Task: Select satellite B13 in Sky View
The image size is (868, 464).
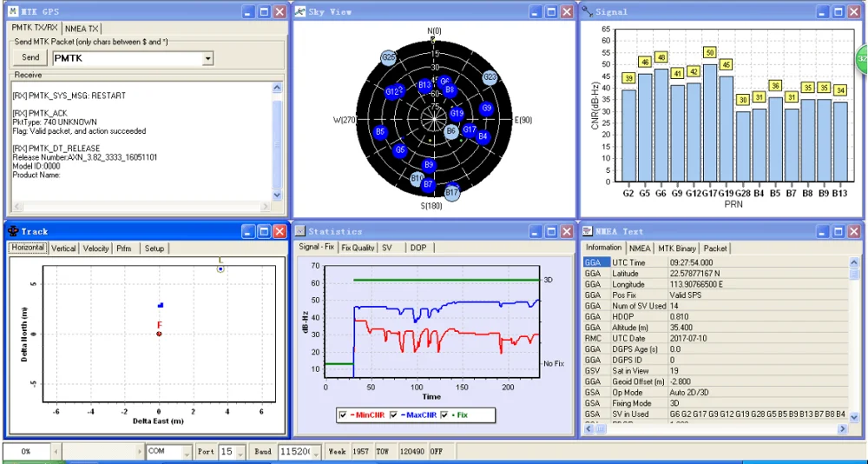Action: [x=424, y=85]
